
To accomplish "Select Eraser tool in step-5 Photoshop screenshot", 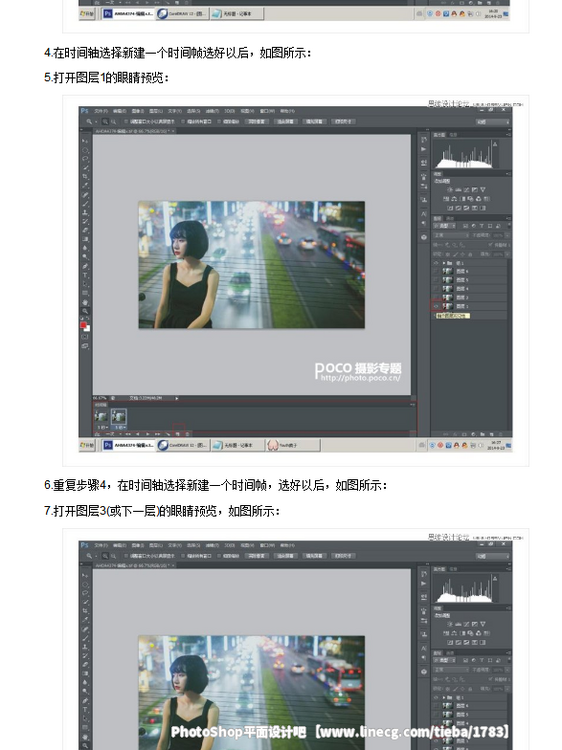I will 85,230.
